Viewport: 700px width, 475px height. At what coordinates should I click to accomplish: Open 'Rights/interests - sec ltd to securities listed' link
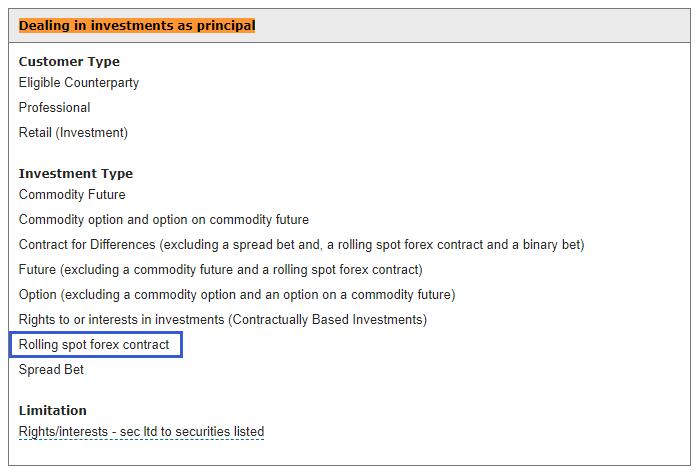[142, 432]
